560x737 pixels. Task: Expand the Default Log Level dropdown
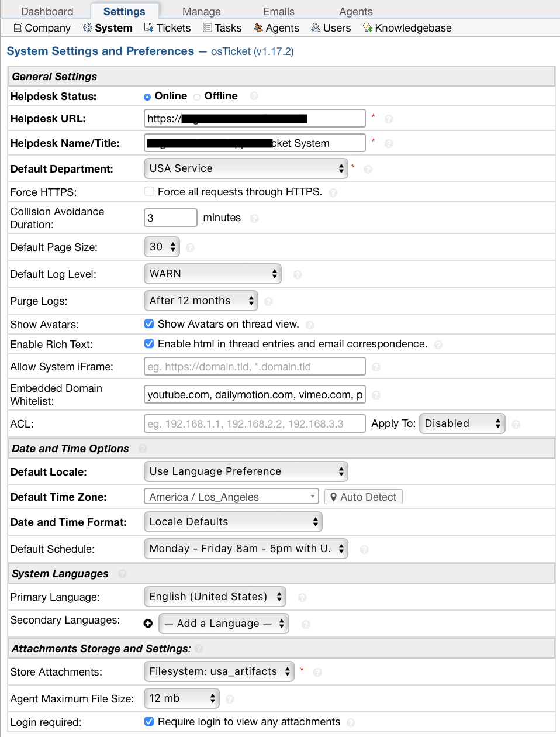(213, 274)
